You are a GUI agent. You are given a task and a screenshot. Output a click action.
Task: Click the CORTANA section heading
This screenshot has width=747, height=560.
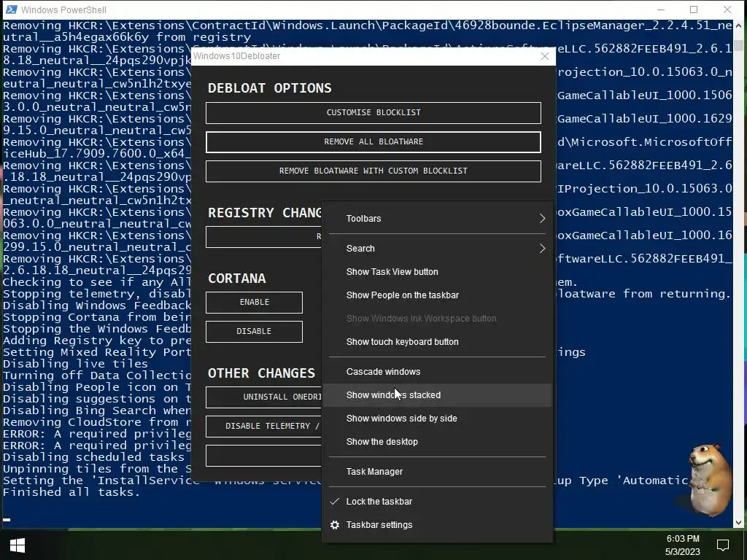[237, 279]
